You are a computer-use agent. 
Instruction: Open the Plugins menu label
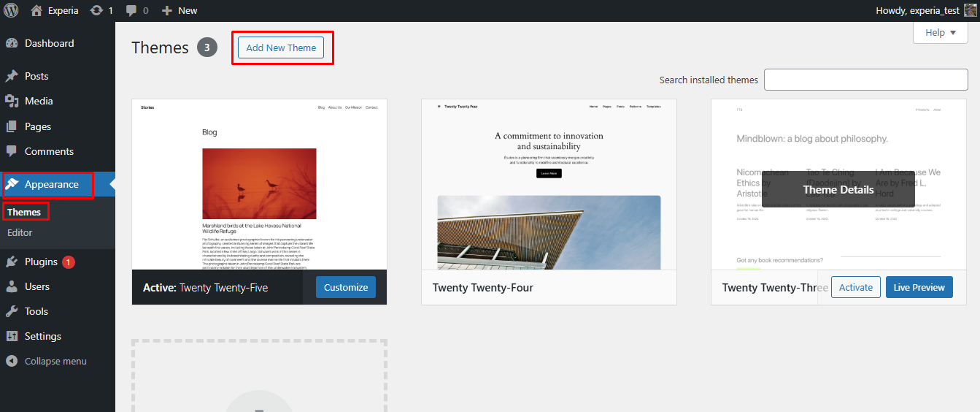point(41,262)
